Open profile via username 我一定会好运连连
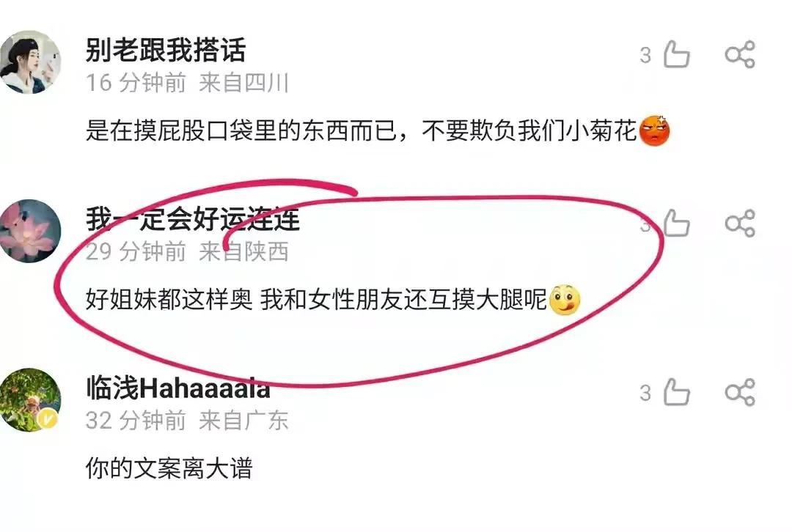Viewport: 792px width, 532px height. 192,219
